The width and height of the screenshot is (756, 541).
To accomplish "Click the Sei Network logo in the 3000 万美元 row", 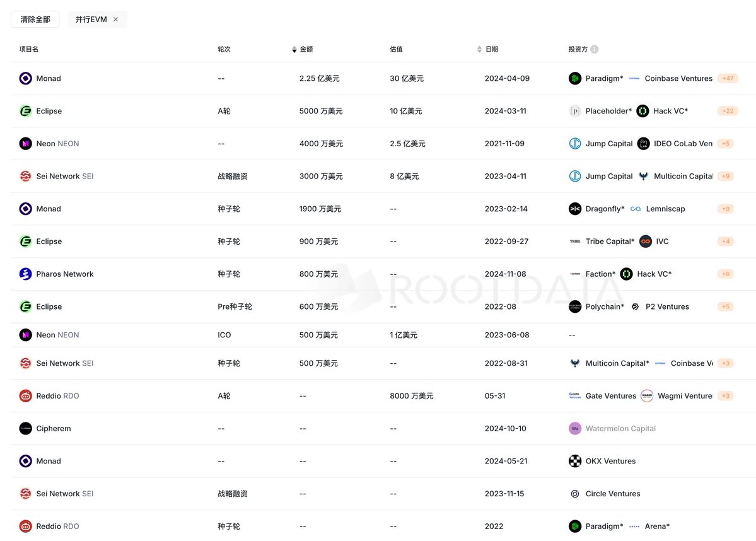I will (x=26, y=176).
